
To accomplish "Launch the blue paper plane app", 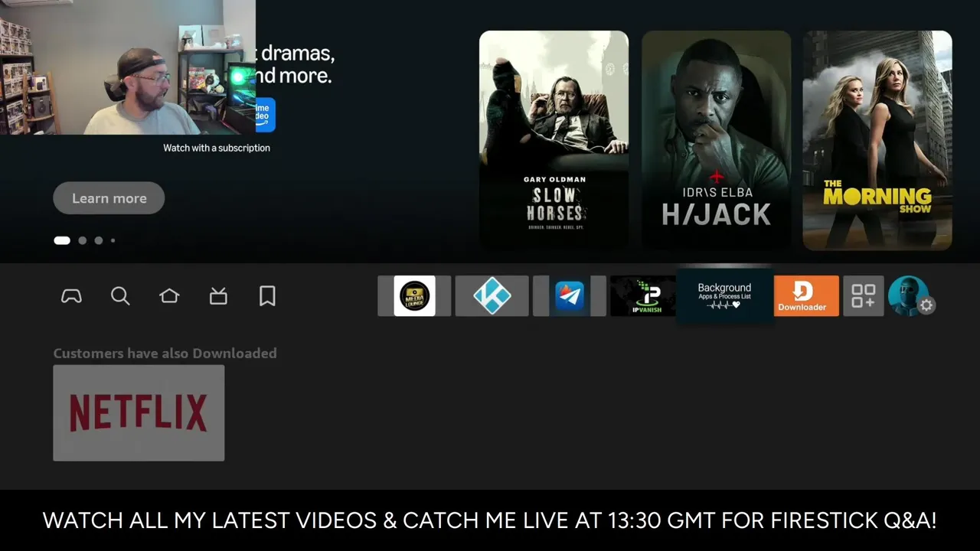I will tap(569, 296).
